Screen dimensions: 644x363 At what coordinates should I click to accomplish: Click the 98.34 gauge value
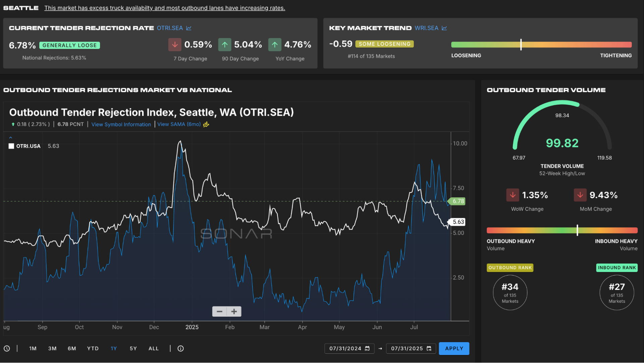[x=562, y=115]
